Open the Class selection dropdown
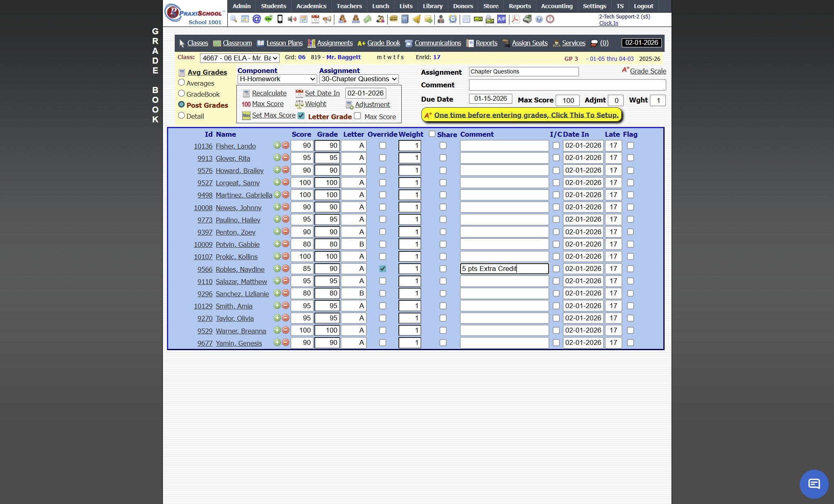 tap(240, 58)
